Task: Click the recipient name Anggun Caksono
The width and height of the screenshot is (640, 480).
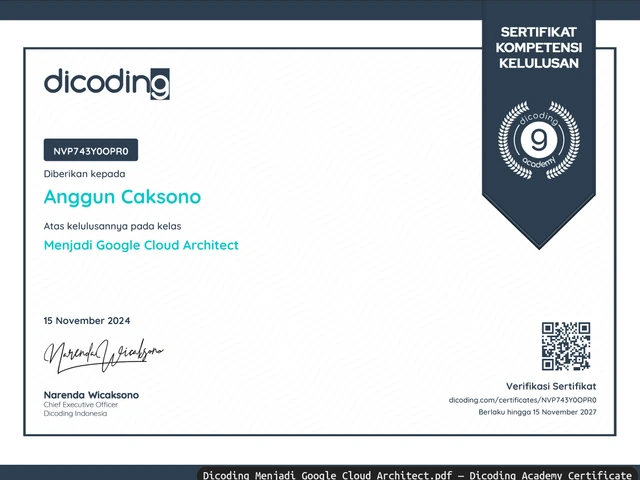Action: click(x=122, y=197)
